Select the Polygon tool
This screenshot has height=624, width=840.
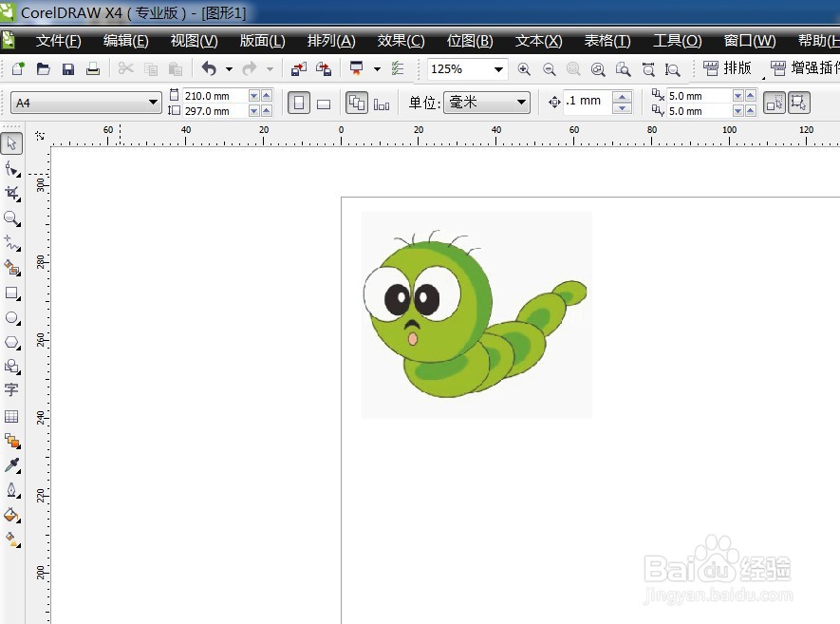pos(12,342)
